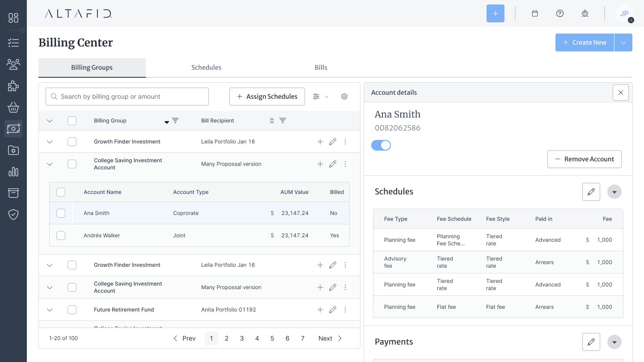644x362 pixels.
Task: Open the clients icon in sidebar
Action: click(13, 64)
